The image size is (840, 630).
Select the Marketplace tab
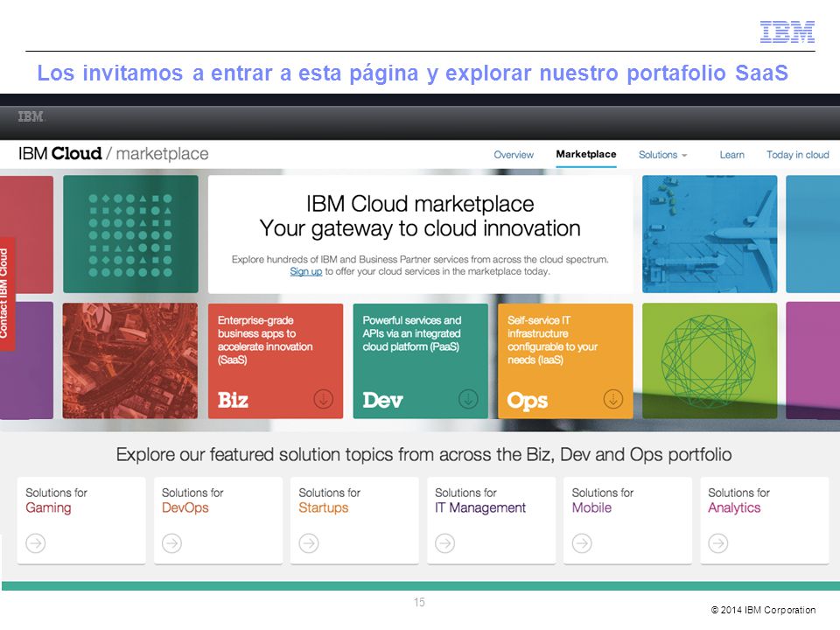click(x=586, y=154)
